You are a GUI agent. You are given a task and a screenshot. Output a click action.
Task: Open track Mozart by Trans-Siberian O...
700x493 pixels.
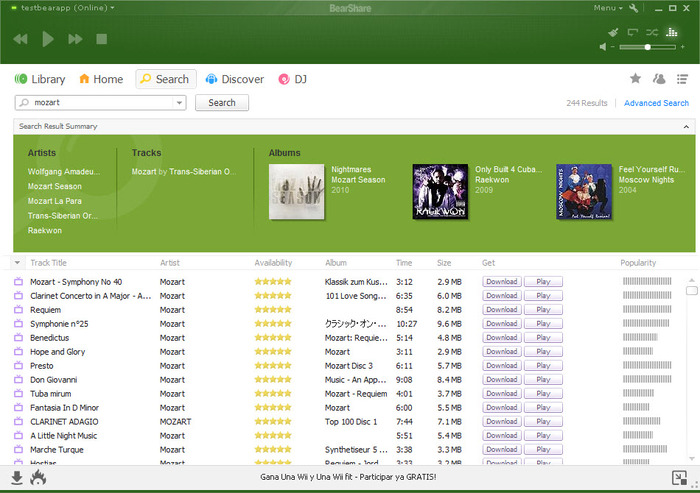click(x=183, y=171)
